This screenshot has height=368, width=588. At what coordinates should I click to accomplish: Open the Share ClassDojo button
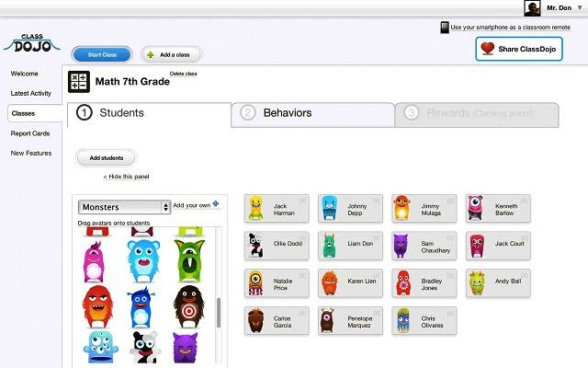tap(519, 49)
